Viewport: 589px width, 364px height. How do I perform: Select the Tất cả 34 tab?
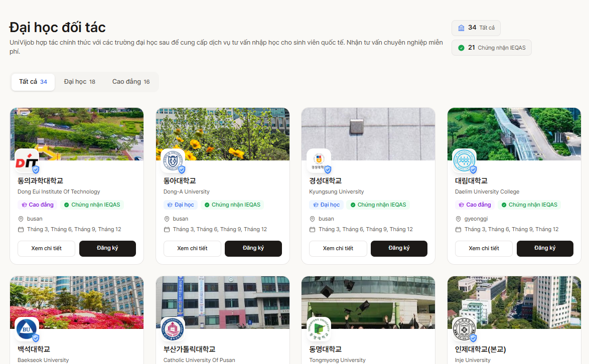(33, 81)
